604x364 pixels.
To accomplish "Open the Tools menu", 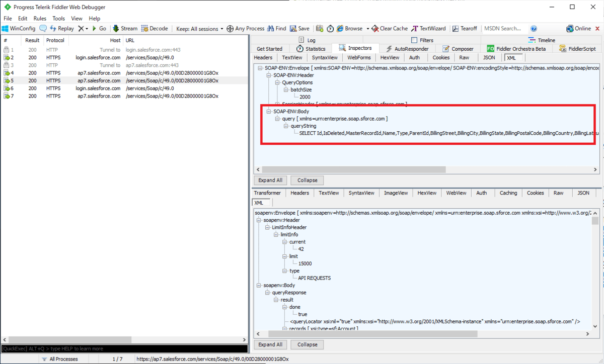I will 59,19.
